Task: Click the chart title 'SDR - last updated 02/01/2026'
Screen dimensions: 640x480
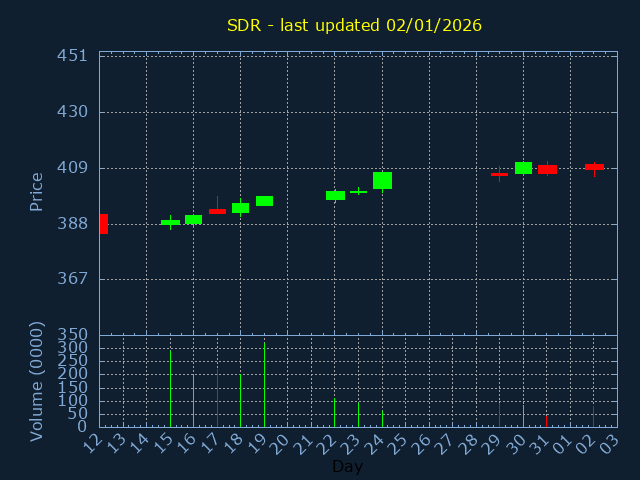Action: [x=354, y=25]
